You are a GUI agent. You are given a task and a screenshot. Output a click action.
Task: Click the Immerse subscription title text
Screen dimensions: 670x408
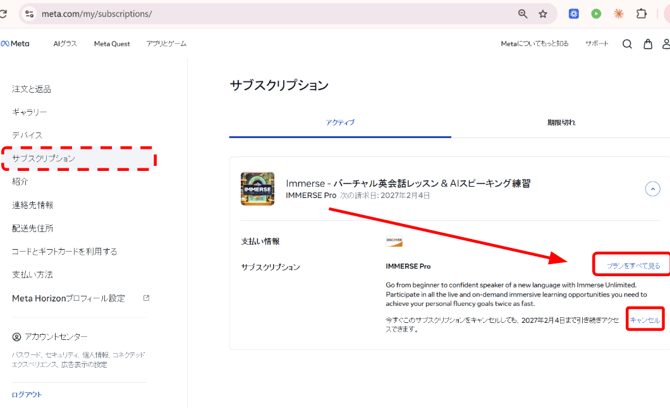(408, 183)
